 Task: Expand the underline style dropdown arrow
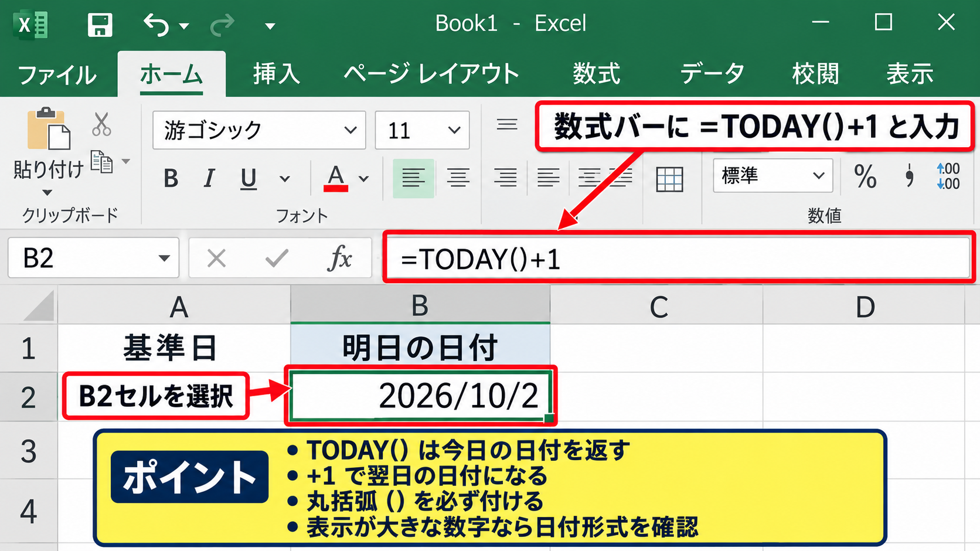[x=285, y=179]
